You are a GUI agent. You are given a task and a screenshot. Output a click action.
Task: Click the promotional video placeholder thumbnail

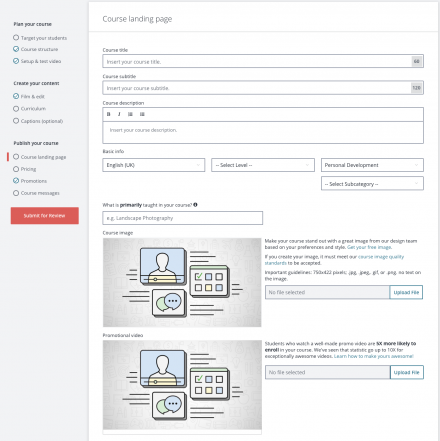click(182, 385)
